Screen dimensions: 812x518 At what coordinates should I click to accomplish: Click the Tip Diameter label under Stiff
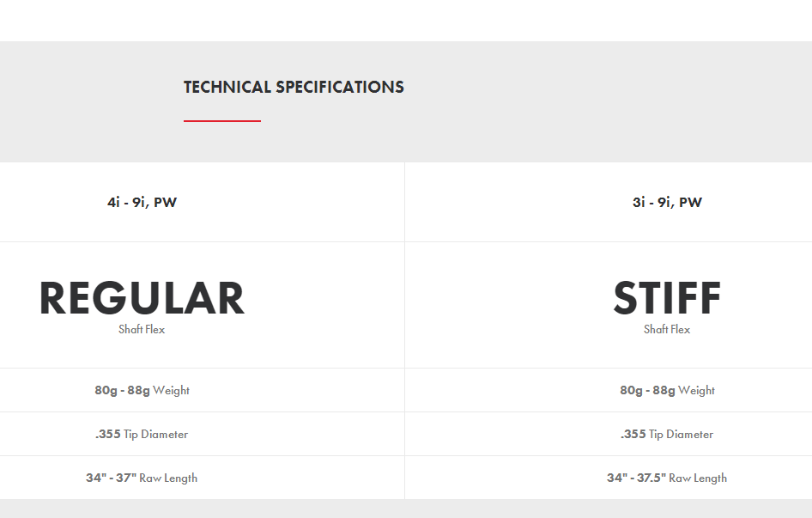pos(681,435)
